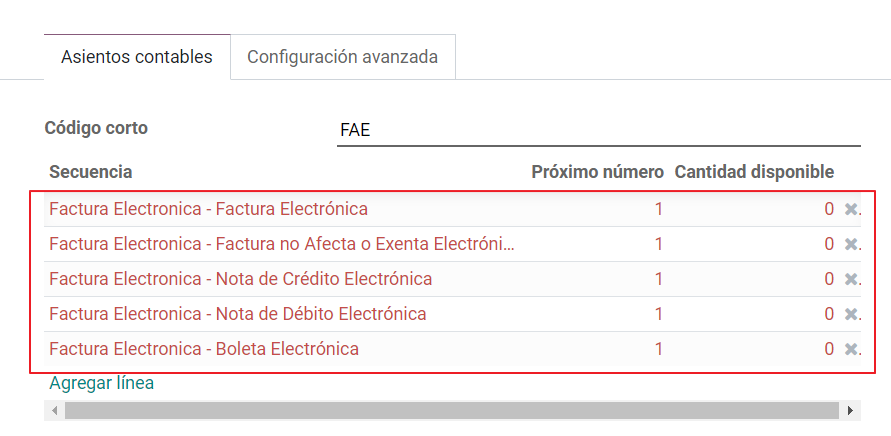Delete the Nota de Crédito Electrónica row

851,279
